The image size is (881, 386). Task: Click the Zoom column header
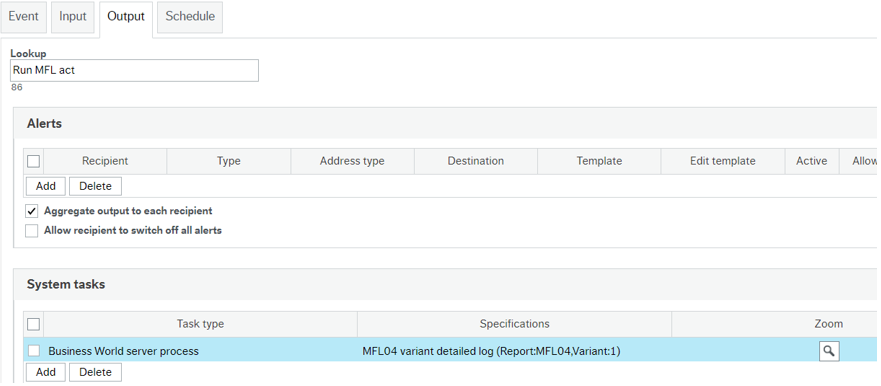tap(829, 324)
